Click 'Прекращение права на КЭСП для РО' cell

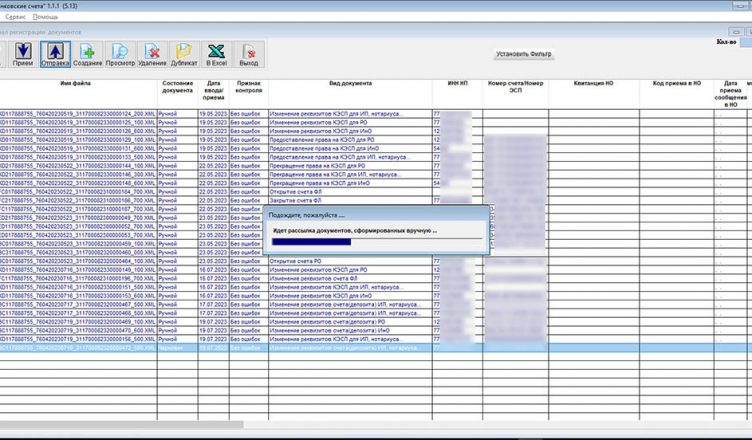click(350, 166)
